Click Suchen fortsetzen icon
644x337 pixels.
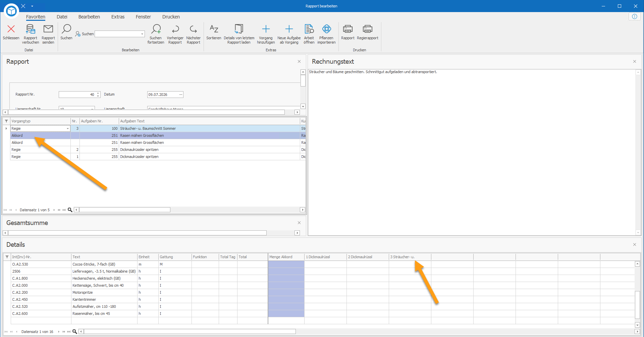156,29
